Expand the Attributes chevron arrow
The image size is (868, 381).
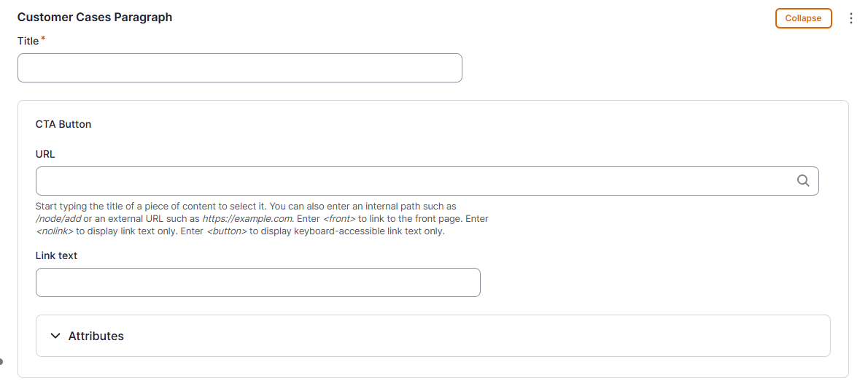(x=55, y=336)
